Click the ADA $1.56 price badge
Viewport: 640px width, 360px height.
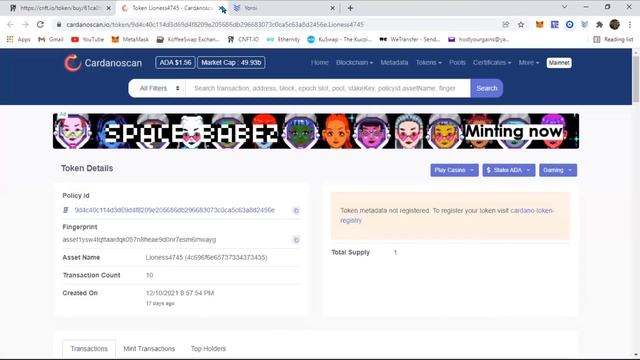tap(175, 62)
